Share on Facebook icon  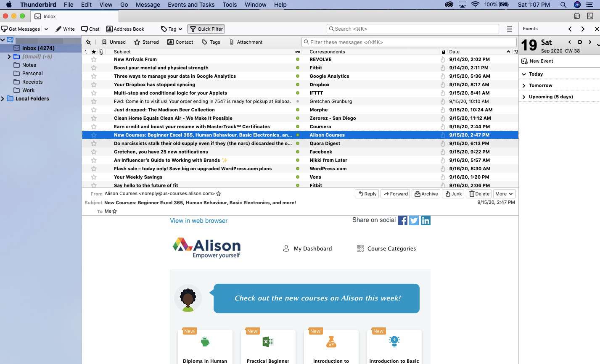tap(402, 221)
